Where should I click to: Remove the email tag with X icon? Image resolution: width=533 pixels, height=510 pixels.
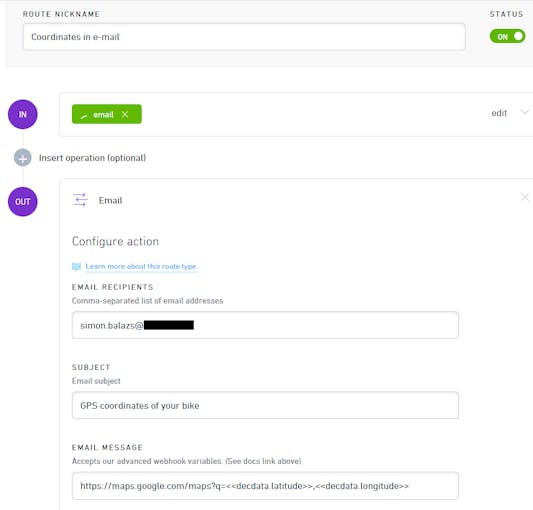pos(125,114)
